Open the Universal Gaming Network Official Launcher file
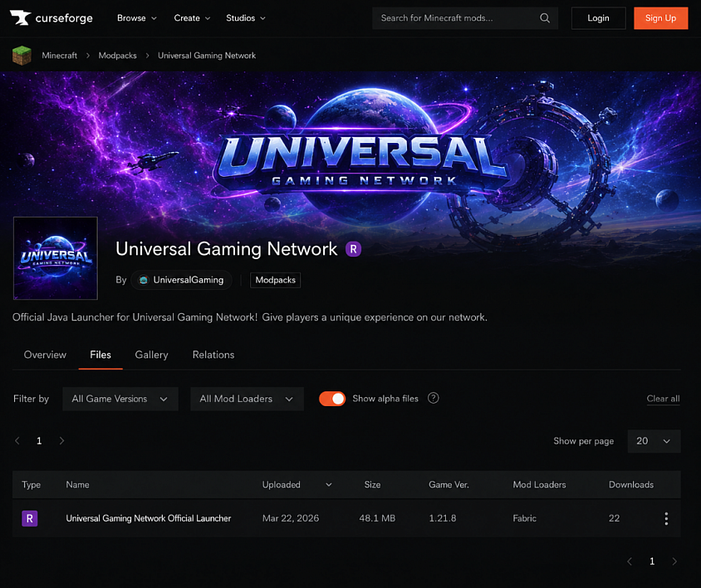Image resolution: width=701 pixels, height=588 pixels. (x=149, y=518)
